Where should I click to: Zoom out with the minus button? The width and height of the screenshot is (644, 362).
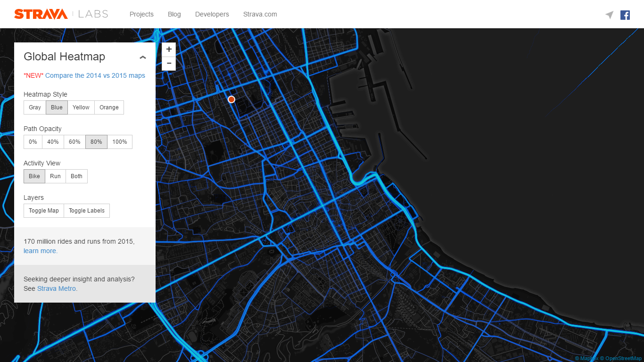(x=169, y=64)
